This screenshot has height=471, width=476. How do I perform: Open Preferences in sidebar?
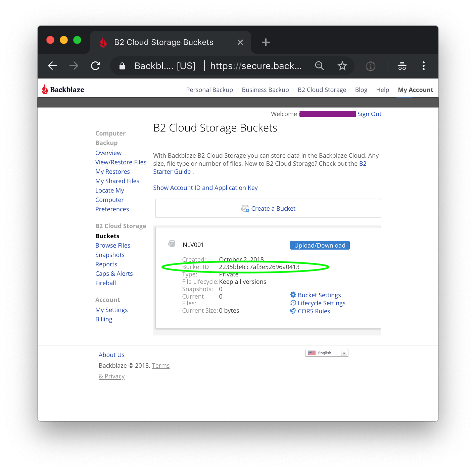coord(112,209)
